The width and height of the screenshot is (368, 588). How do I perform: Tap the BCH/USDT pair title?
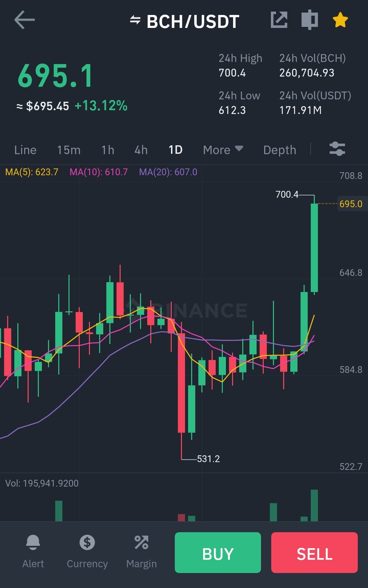(193, 21)
